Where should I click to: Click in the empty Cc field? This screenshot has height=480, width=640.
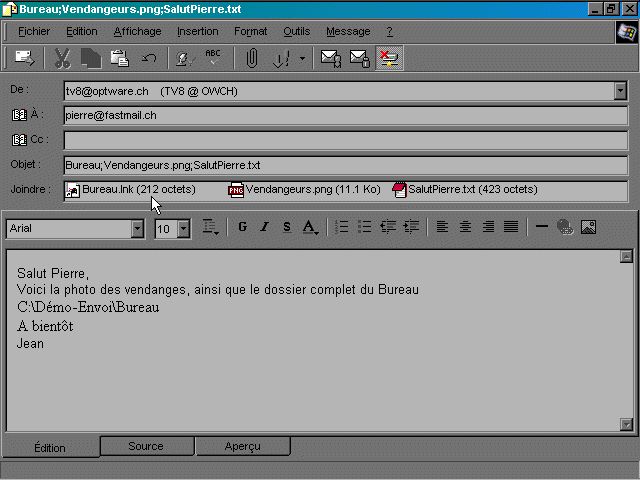(x=346, y=140)
